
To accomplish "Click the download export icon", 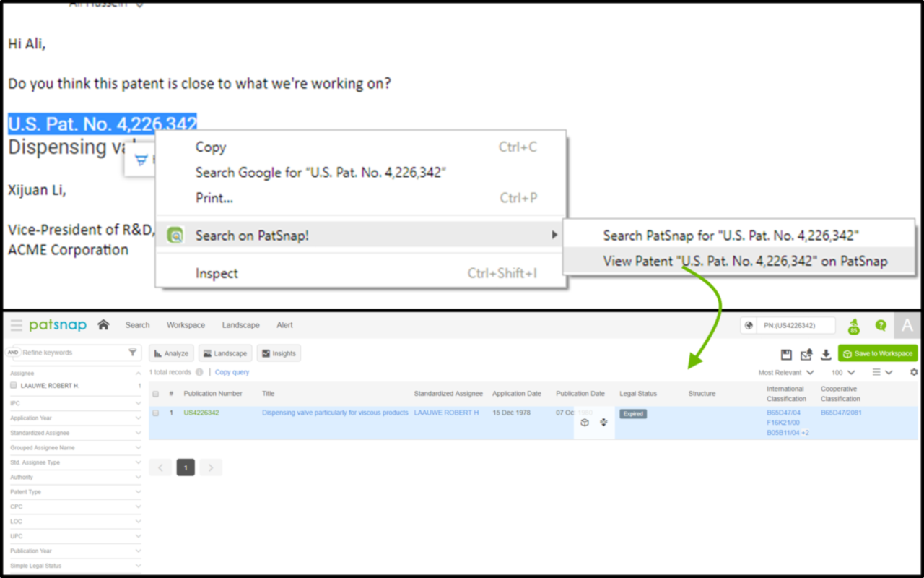I will pyautogui.click(x=826, y=354).
